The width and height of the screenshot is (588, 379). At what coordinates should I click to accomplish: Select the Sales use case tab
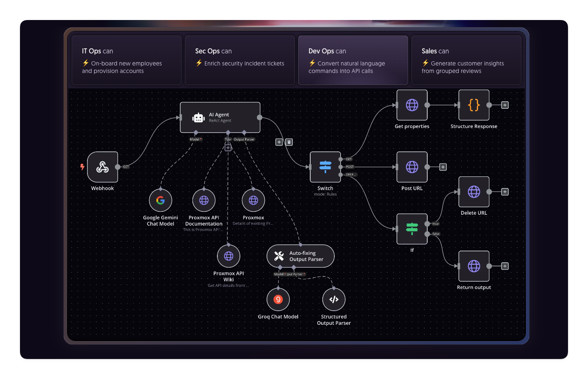(x=466, y=60)
